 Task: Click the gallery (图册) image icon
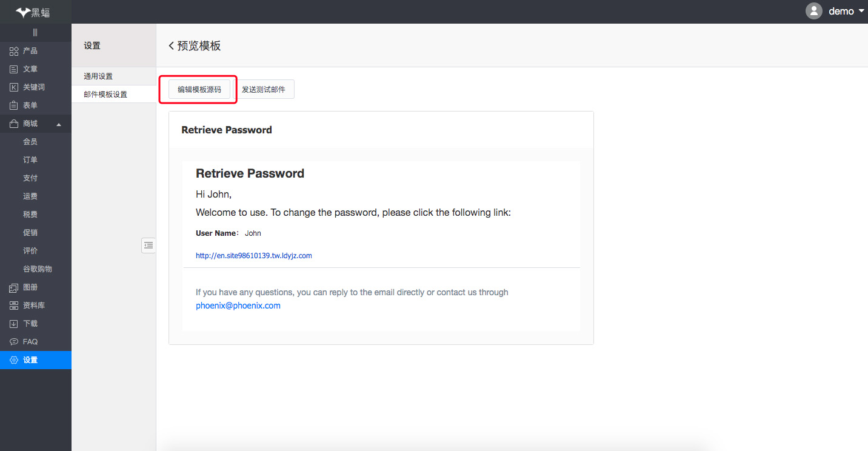(x=14, y=287)
